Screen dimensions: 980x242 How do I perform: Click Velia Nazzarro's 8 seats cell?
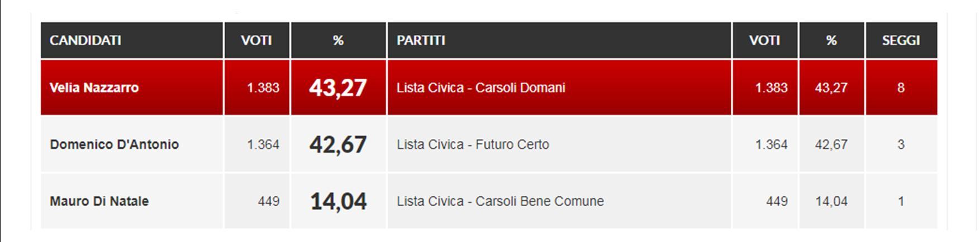coord(901,88)
